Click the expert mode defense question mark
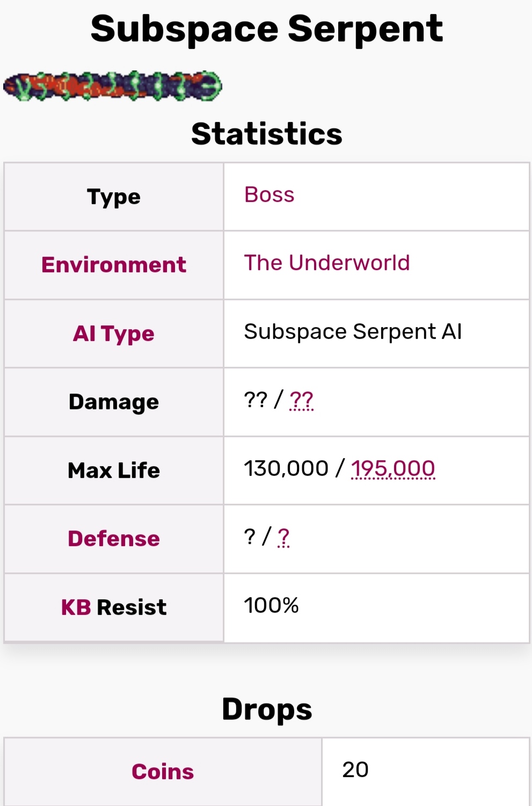 pyautogui.click(x=283, y=537)
